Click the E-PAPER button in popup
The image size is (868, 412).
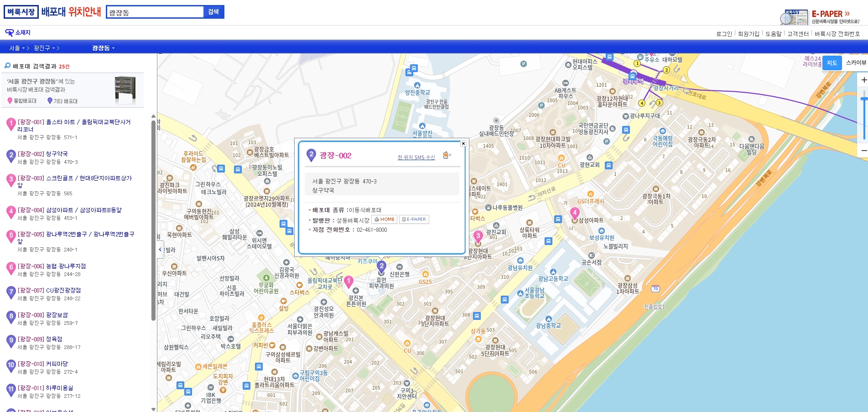414,219
